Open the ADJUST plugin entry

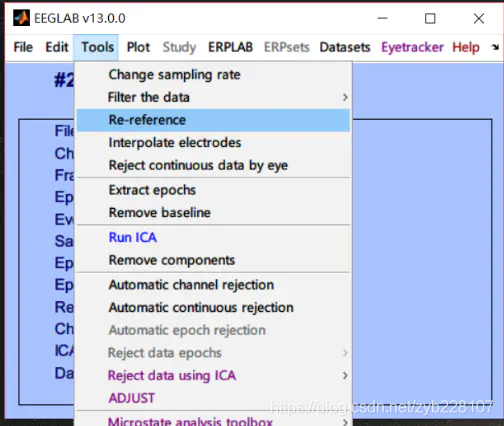click(x=213, y=398)
